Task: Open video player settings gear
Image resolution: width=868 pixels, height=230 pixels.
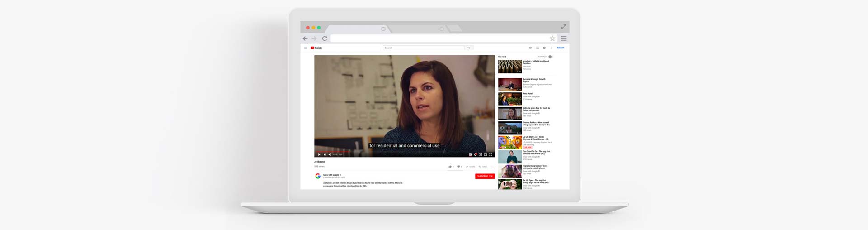Action: coord(475,155)
